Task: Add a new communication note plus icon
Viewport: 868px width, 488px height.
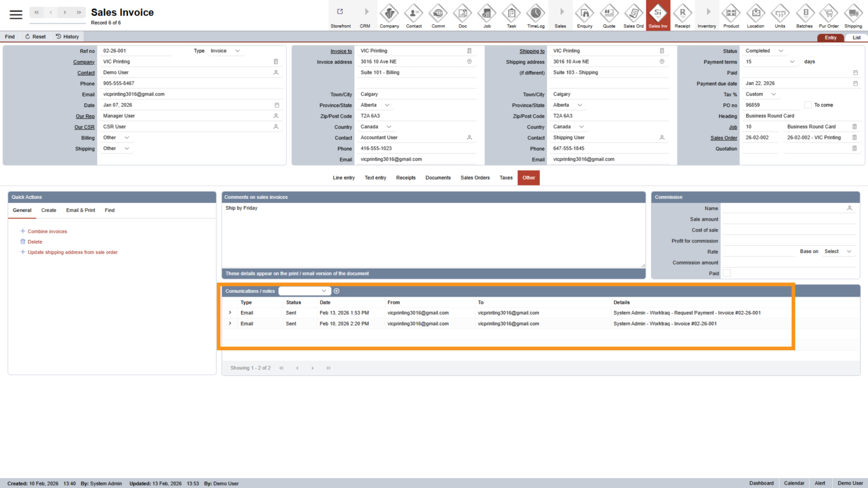Action: [337, 291]
